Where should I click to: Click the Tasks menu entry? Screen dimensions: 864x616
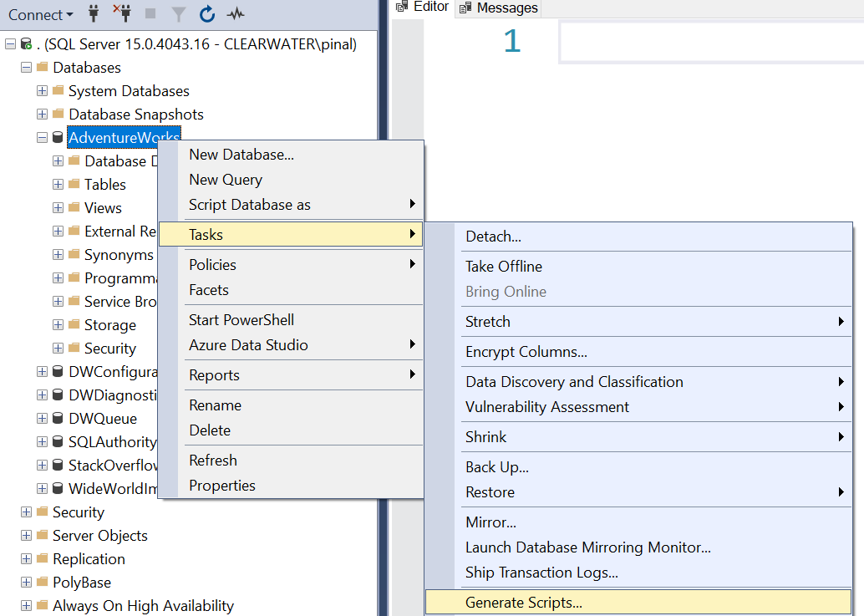291,234
